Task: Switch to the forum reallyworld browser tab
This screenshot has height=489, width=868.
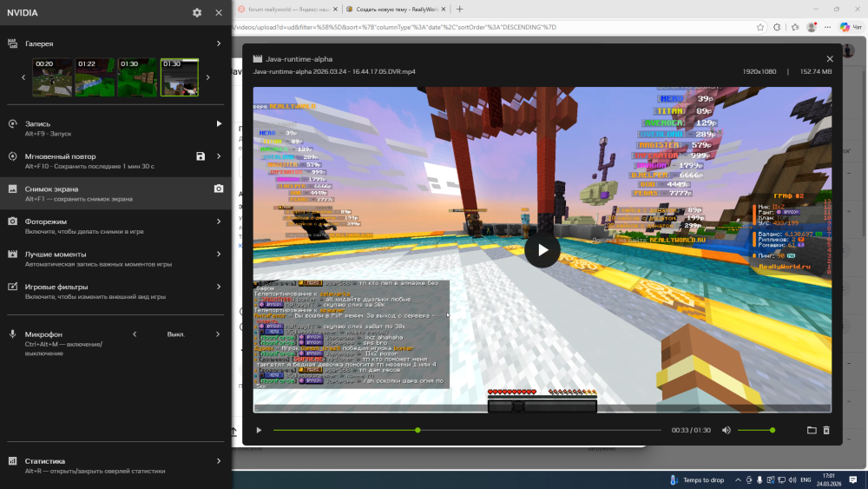Action: 286,9
